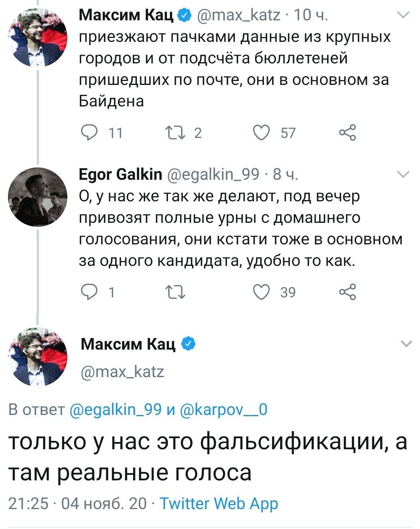
Task: Share Максим Кац's first tweet
Action: click(347, 133)
